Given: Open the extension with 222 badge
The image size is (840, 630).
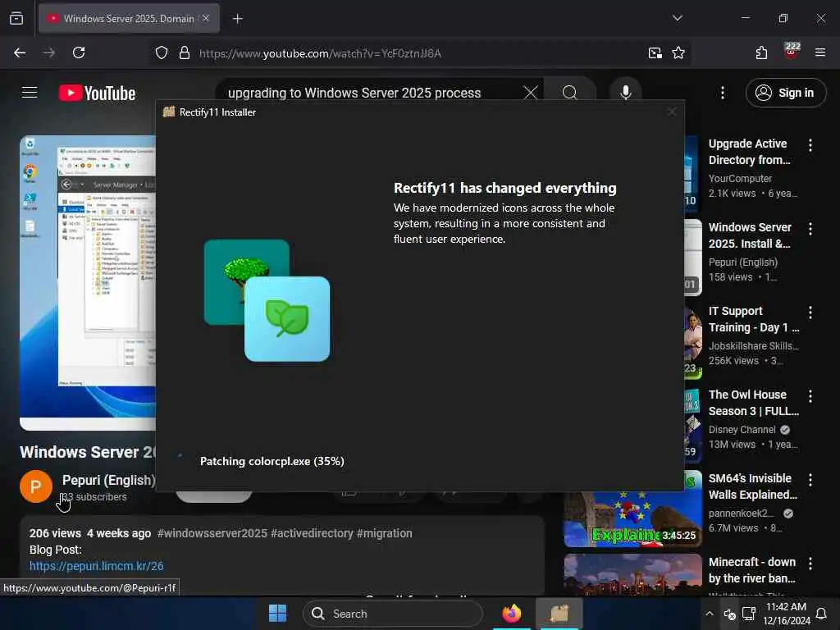Looking at the screenshot, I should tap(792, 52).
